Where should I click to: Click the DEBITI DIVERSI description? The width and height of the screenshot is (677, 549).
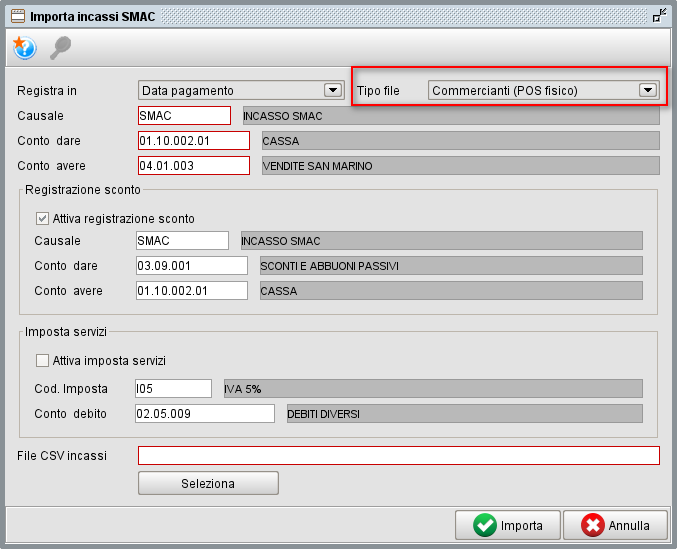tap(465, 413)
